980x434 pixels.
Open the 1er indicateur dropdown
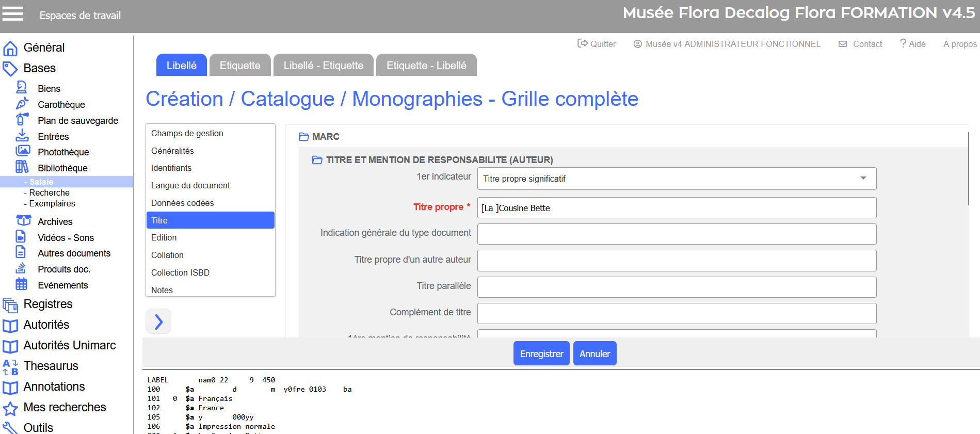[677, 179]
